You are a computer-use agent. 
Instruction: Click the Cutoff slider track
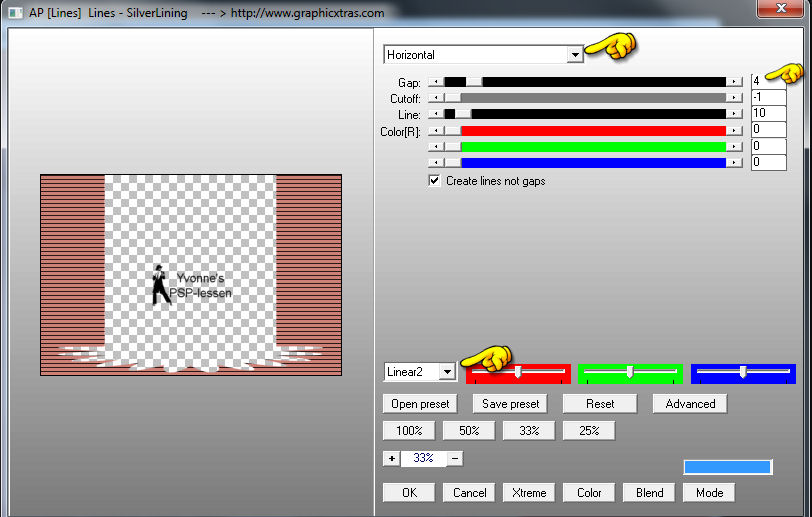coord(585,98)
